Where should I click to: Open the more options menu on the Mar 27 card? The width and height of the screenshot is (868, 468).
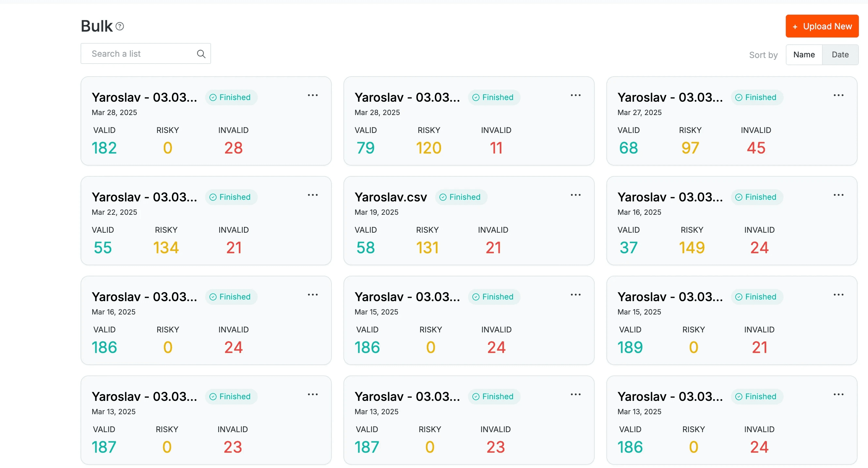pyautogui.click(x=838, y=95)
